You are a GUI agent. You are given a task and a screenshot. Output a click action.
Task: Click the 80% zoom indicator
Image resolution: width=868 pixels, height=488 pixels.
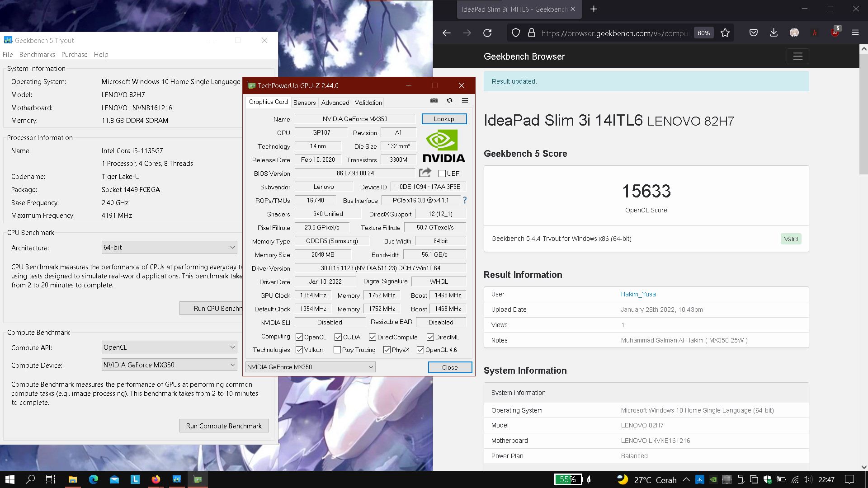pyautogui.click(x=703, y=33)
